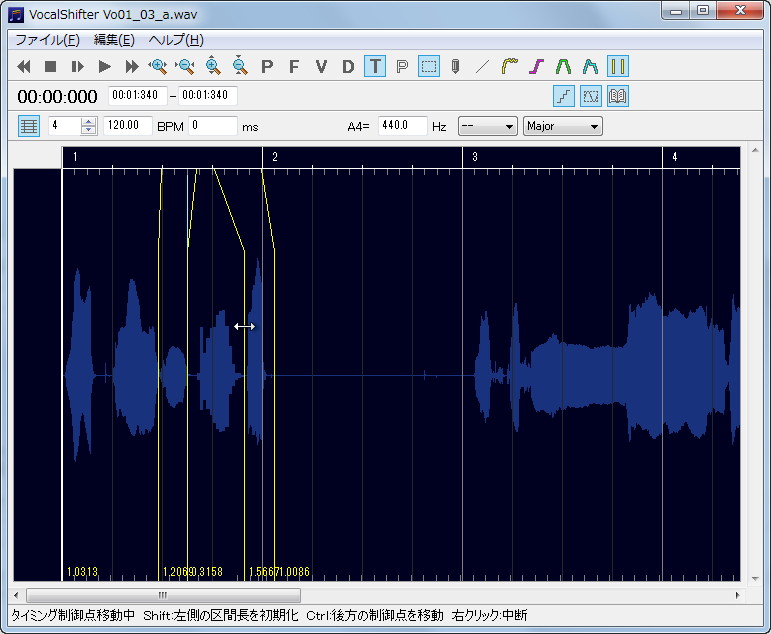771x634 pixels.
Task: Switch to volume edit mode (V)
Action: pos(321,66)
